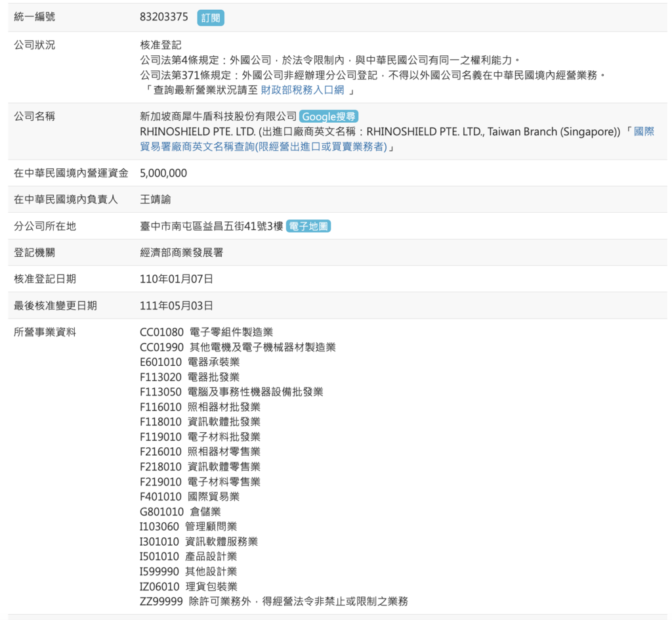Click business item F401010 國際貿易業
This screenshot has width=672, height=620.
tap(190, 497)
